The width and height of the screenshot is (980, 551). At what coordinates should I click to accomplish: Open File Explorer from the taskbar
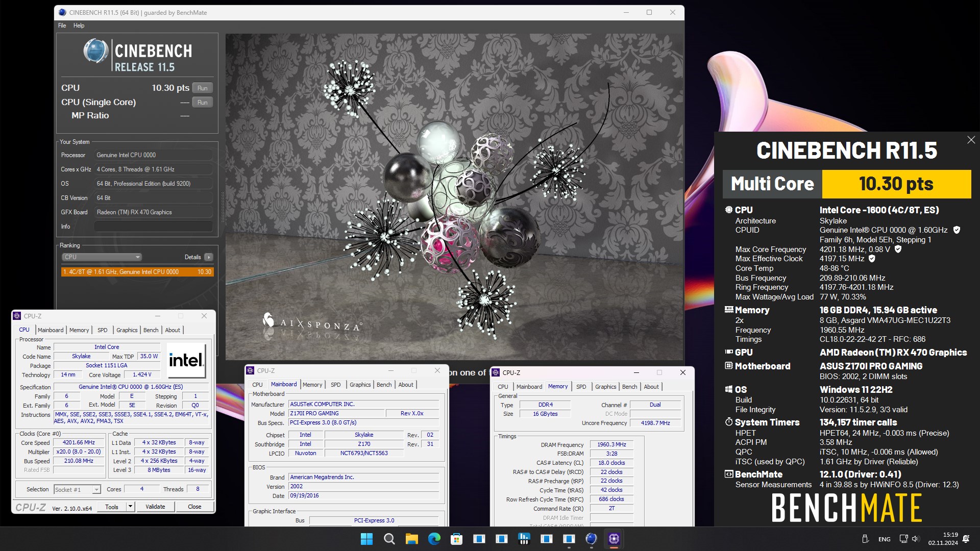tap(411, 539)
